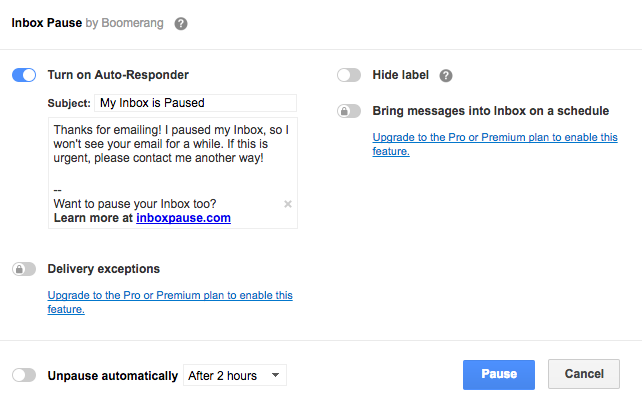
Task: Click the Delivery exceptions label
Action: [104, 269]
